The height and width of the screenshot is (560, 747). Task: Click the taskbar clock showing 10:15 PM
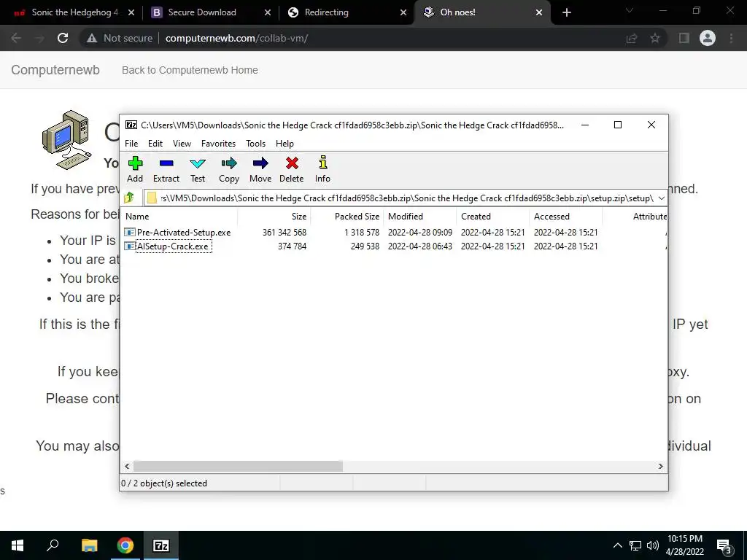pyautogui.click(x=684, y=545)
